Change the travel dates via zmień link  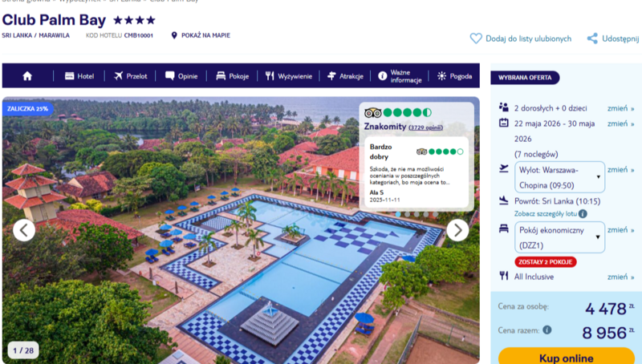(x=620, y=123)
